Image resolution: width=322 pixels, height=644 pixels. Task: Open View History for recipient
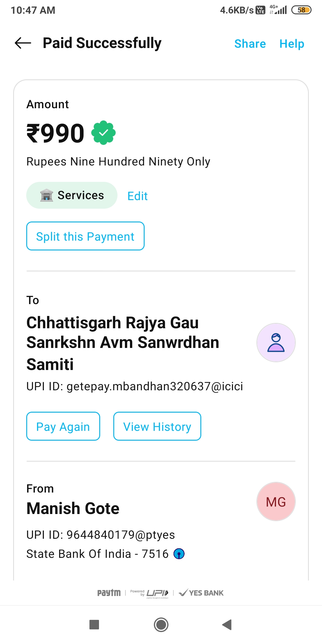(x=157, y=426)
